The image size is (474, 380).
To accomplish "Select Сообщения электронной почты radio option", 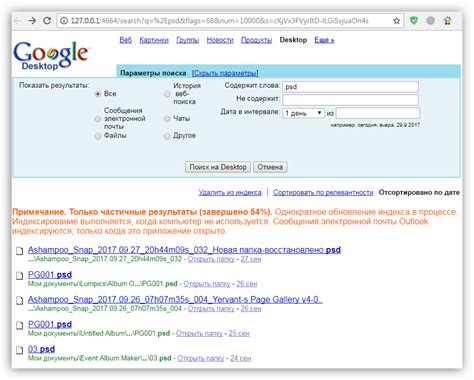I will coord(98,119).
